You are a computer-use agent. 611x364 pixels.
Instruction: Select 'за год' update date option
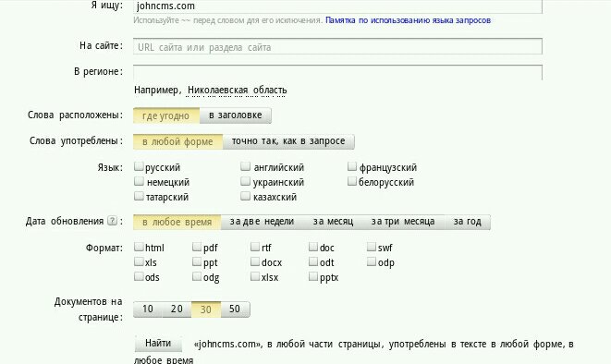pyautogui.click(x=467, y=222)
